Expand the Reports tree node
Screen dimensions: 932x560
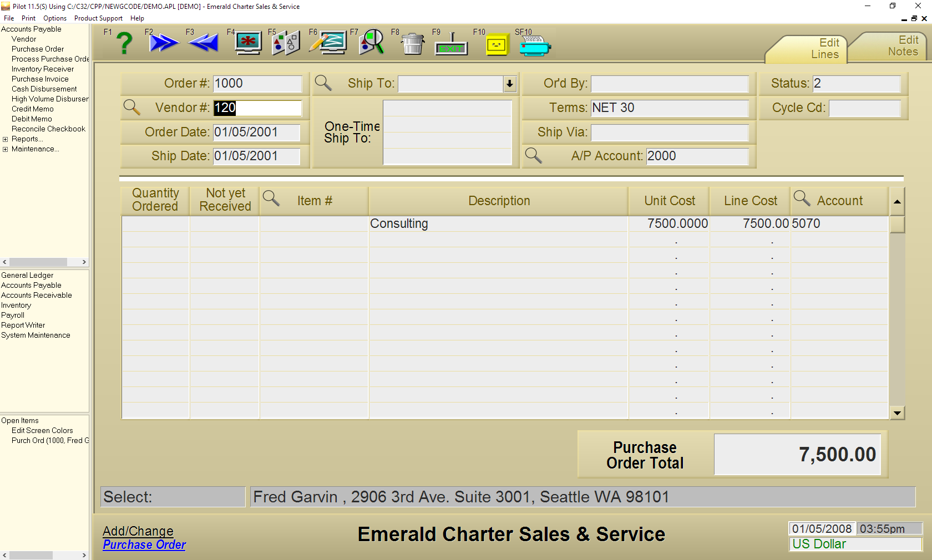click(x=5, y=139)
